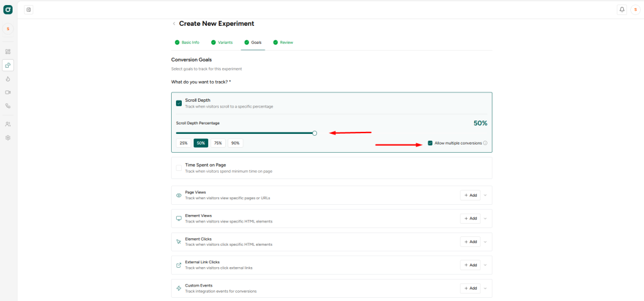This screenshot has height=301, width=644.
Task: Switch to Basic Info step
Action: point(187,42)
